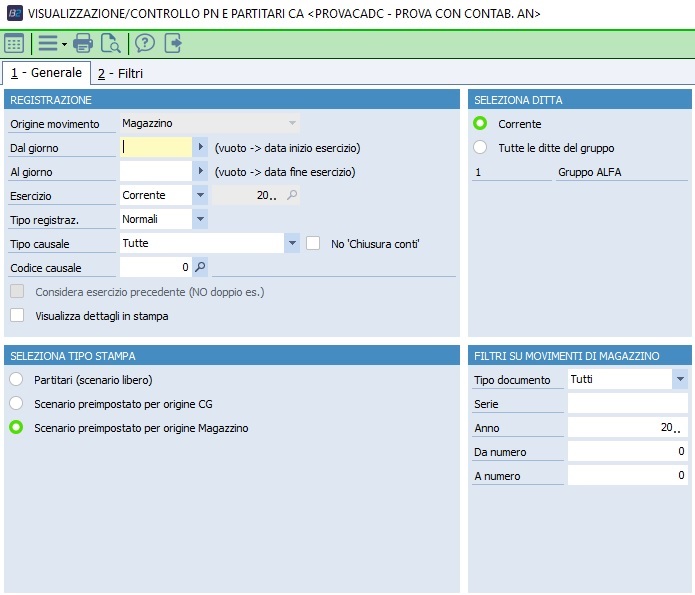Click the Tipo documento label
This screenshot has height=595, width=695.
512,380
